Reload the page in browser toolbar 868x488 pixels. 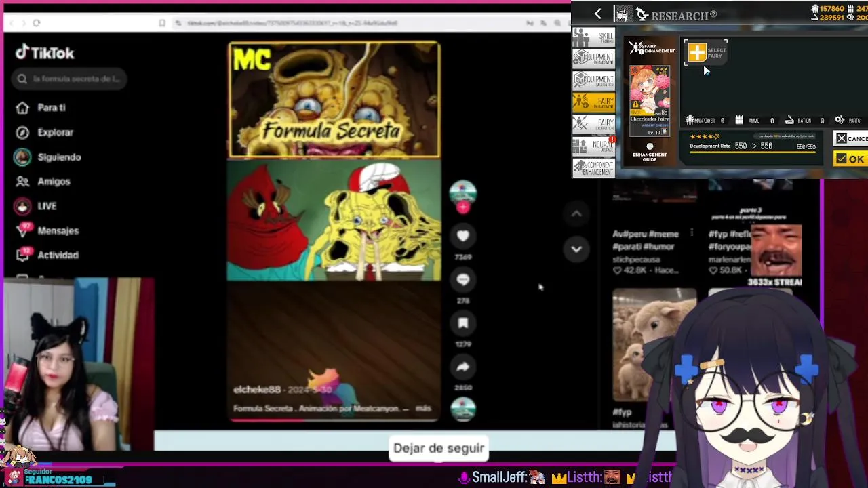[37, 23]
